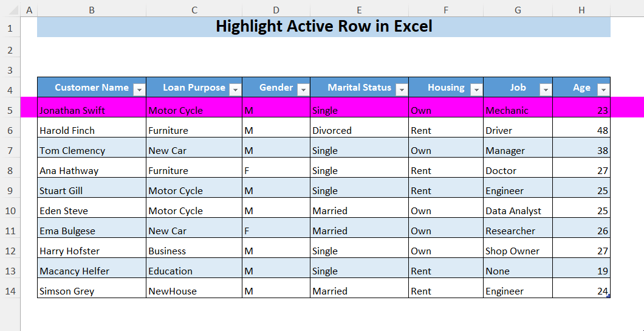Open the Customer Name filter dropdown
The image size is (644, 331).
point(139,89)
